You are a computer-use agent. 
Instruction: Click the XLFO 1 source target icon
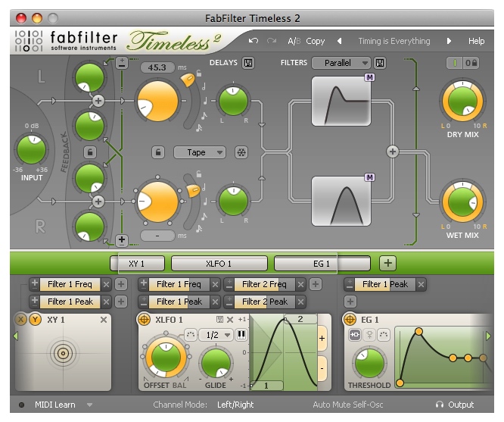pos(144,320)
